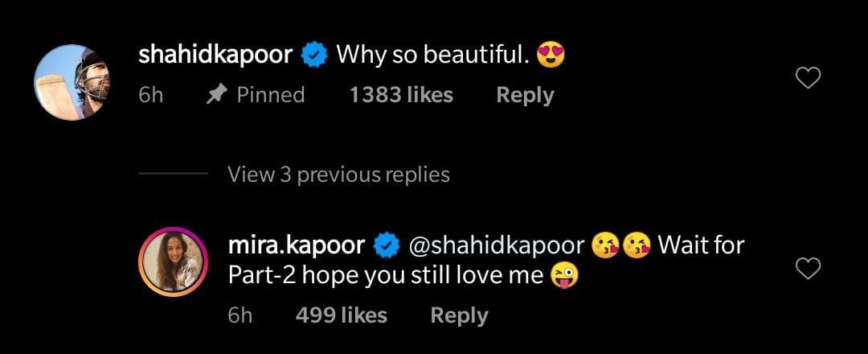Open the mira.kapoor username link
The height and width of the screenshot is (354, 868).
coord(297,245)
